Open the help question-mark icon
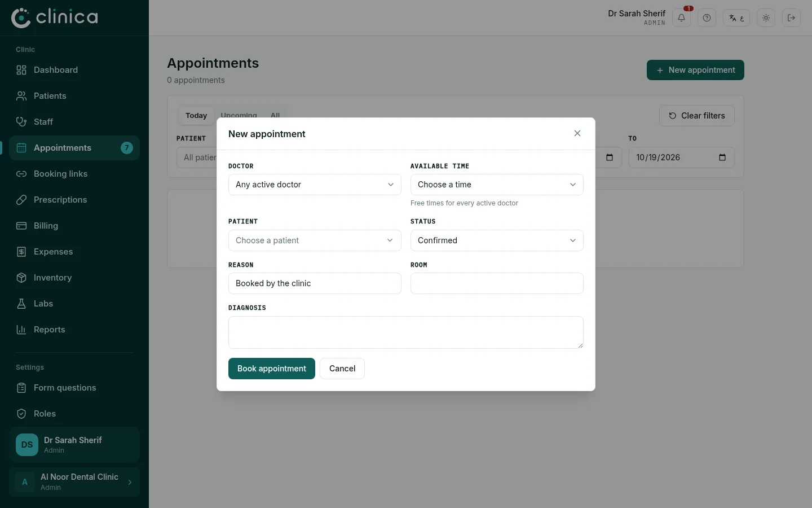 click(x=707, y=18)
